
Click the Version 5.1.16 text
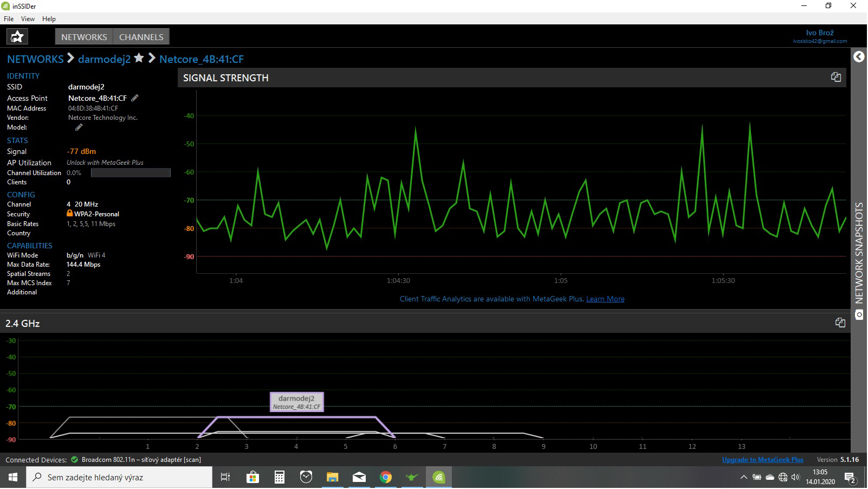point(838,460)
